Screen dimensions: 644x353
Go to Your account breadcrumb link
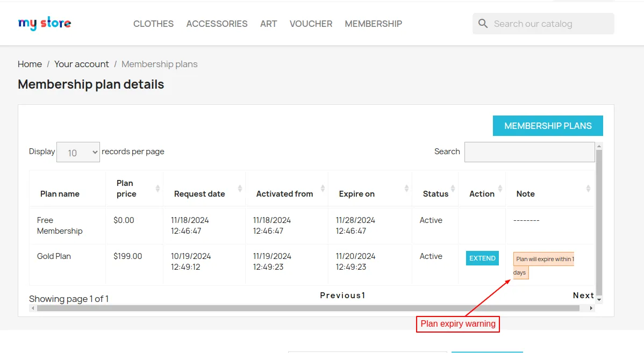[x=81, y=64]
